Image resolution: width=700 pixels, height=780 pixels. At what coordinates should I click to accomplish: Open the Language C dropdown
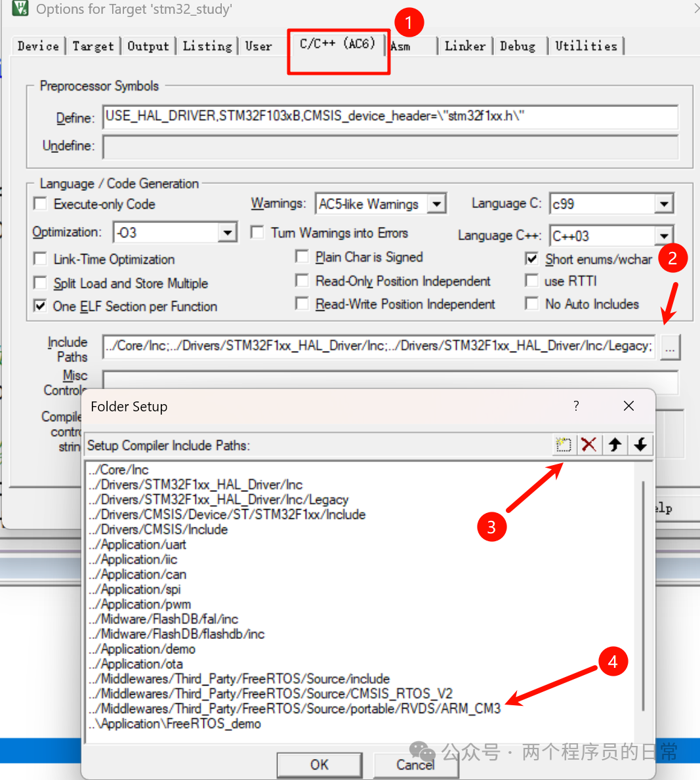pyautogui.click(x=664, y=204)
